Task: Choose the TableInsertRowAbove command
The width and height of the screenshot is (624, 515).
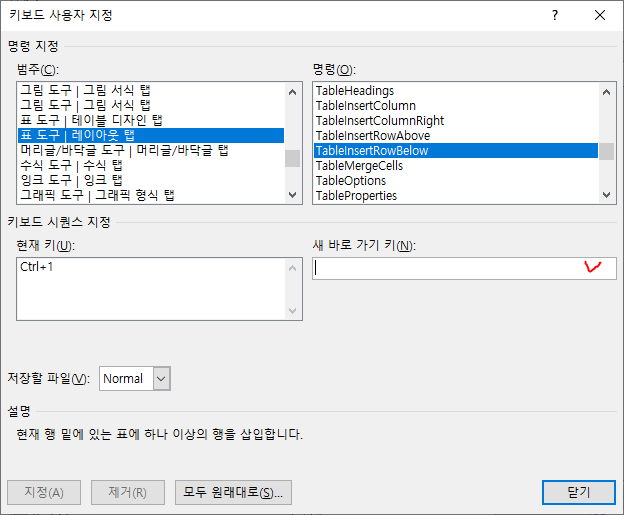Action: click(456, 136)
